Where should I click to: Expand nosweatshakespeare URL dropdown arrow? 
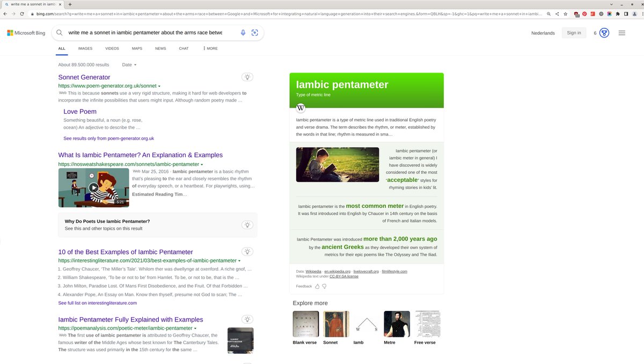tap(202, 164)
